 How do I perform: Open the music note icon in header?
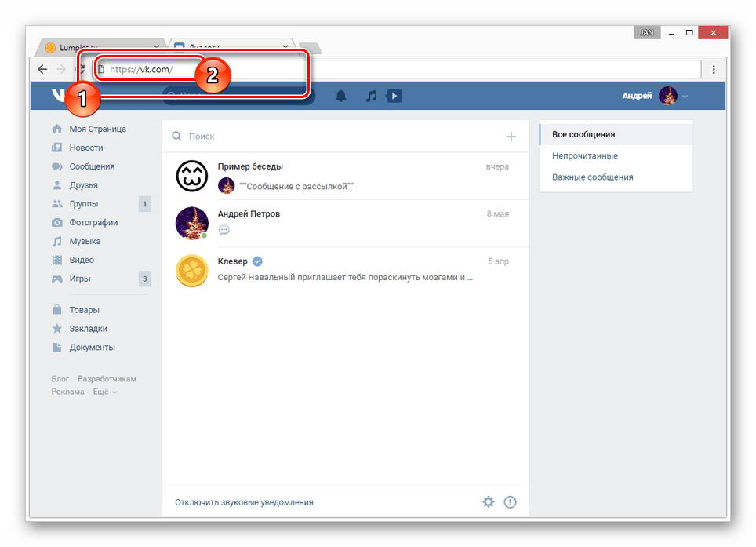[372, 96]
